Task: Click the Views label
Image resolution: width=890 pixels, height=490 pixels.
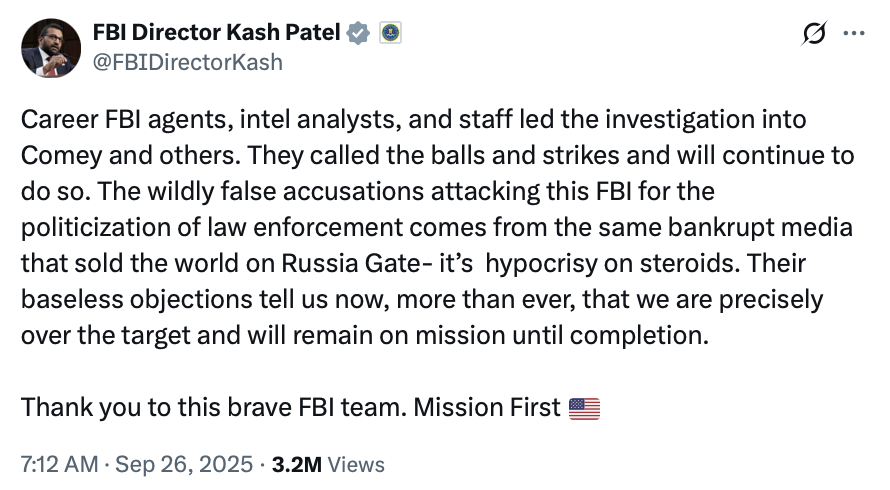Action: 356,464
